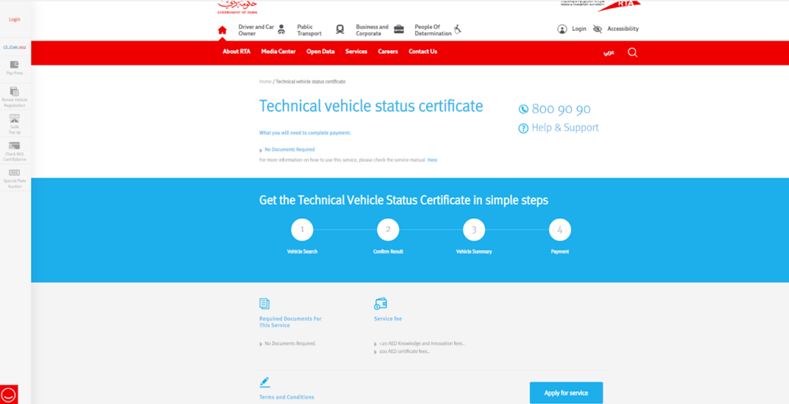Click the Help & Support link

pyautogui.click(x=564, y=128)
